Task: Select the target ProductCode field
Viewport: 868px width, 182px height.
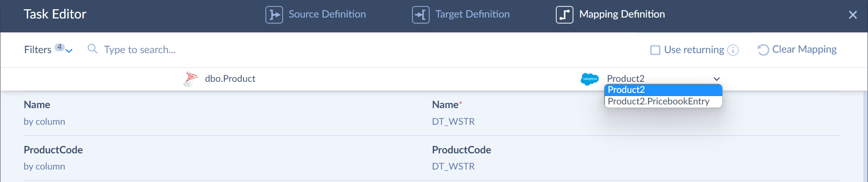Action: click(462, 150)
